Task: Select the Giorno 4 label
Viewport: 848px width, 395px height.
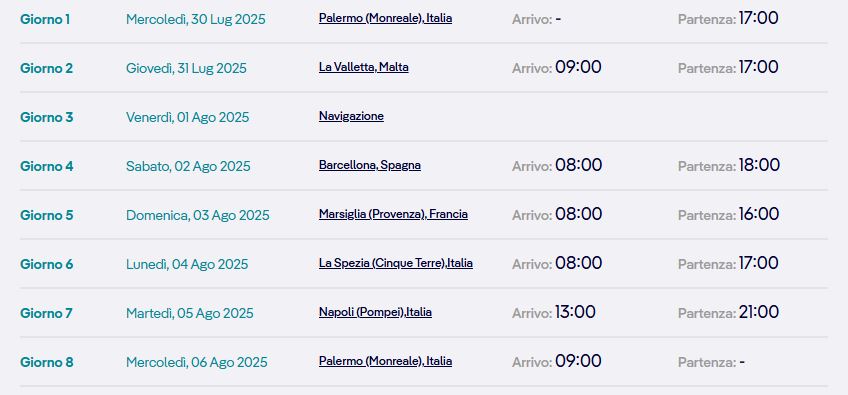Action: point(47,166)
